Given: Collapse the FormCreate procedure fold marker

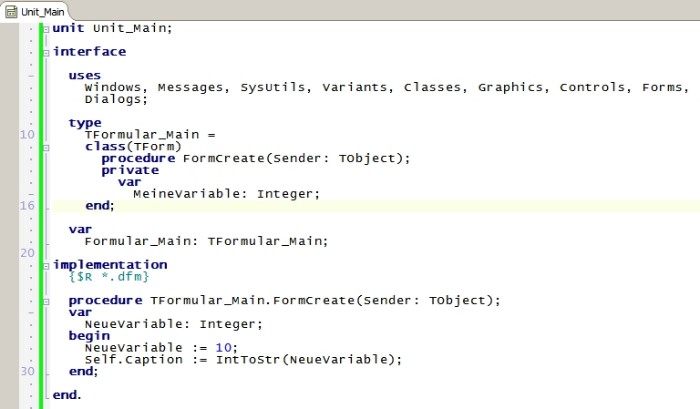Looking at the screenshot, I should point(46,302).
